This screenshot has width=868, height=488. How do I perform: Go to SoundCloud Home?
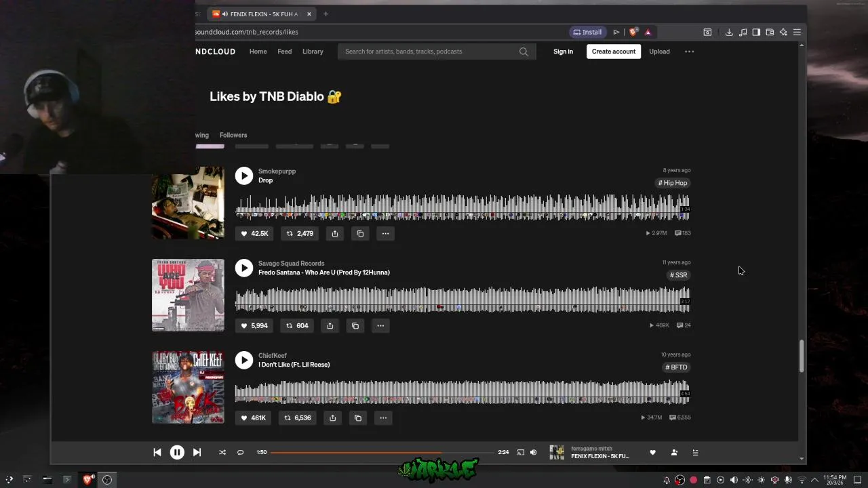[x=258, y=52]
